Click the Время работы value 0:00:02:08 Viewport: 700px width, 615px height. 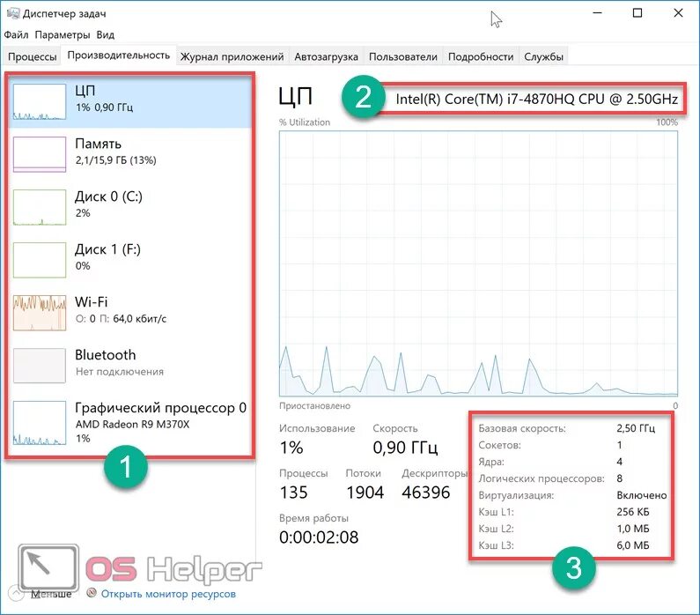point(319,537)
